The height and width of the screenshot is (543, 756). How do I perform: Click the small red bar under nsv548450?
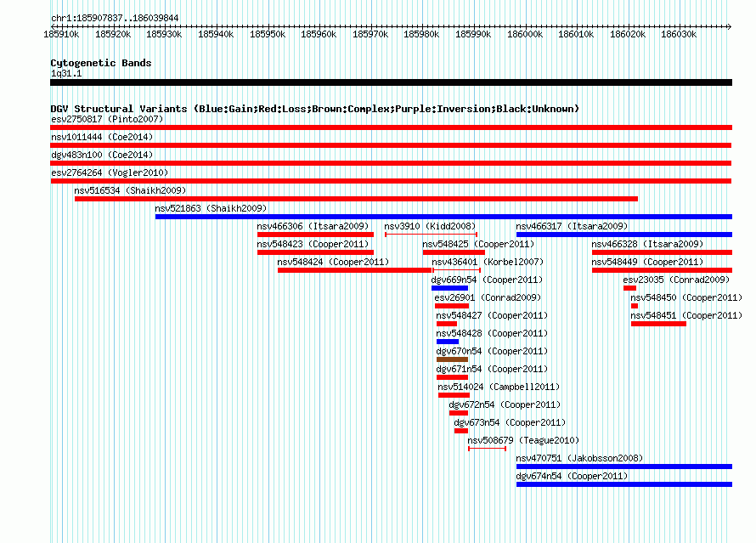click(635, 306)
